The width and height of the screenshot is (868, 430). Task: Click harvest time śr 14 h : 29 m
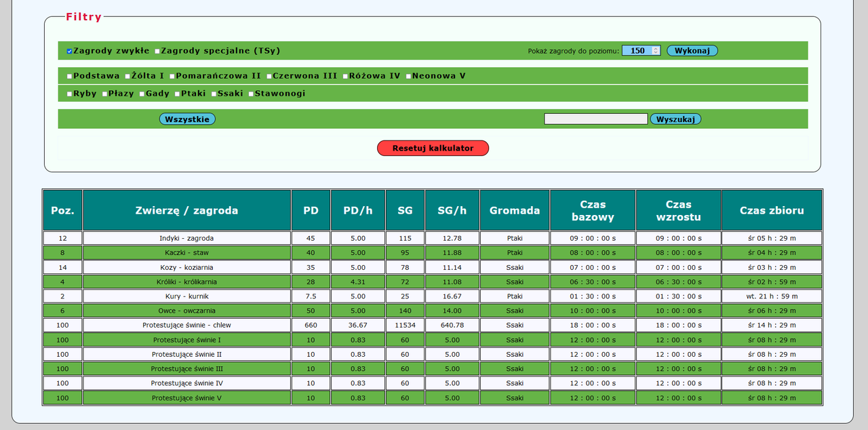(772, 326)
